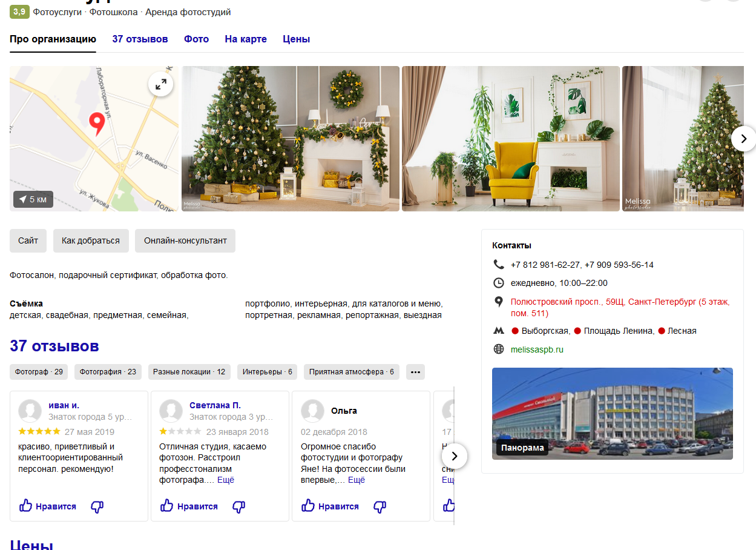Viewport: 756px width, 550px height.
Task: Show next photos in the gallery carousel
Action: tap(743, 139)
